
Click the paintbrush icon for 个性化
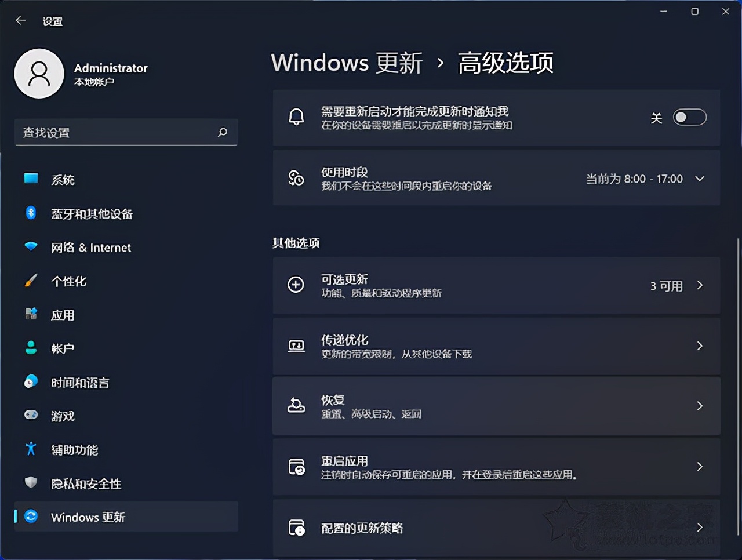(31, 281)
